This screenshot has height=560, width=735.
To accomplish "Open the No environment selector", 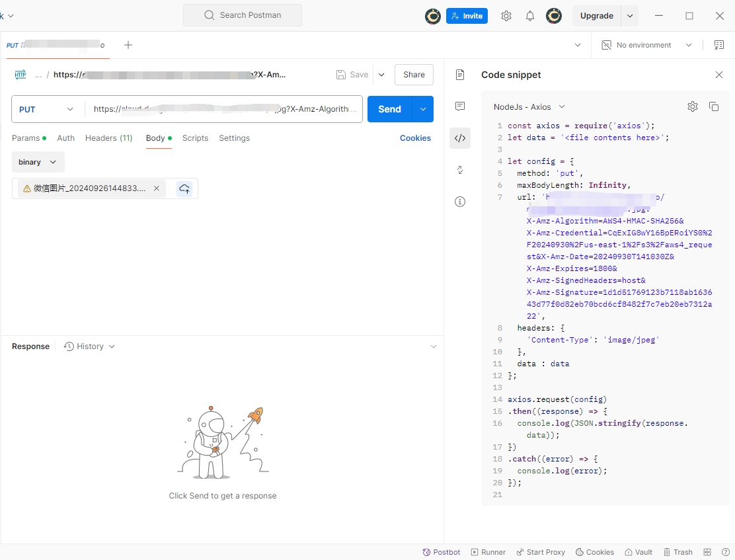I will (646, 45).
